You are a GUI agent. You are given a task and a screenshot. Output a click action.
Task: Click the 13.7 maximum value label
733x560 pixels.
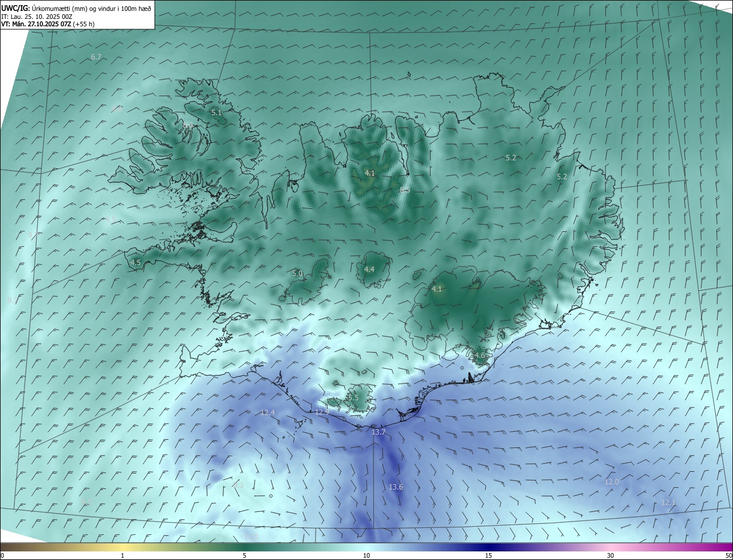[379, 432]
